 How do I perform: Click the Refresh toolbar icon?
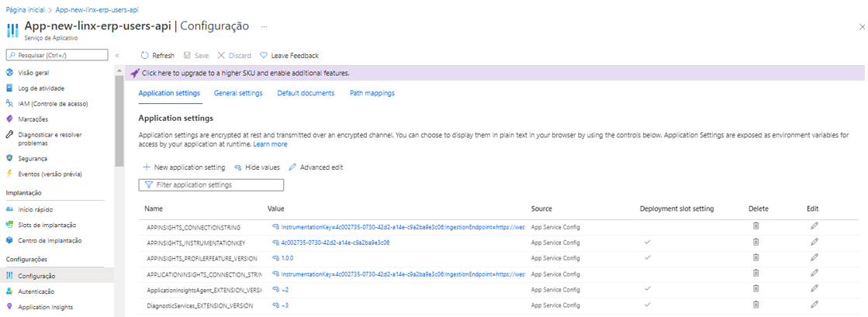pyautogui.click(x=145, y=56)
